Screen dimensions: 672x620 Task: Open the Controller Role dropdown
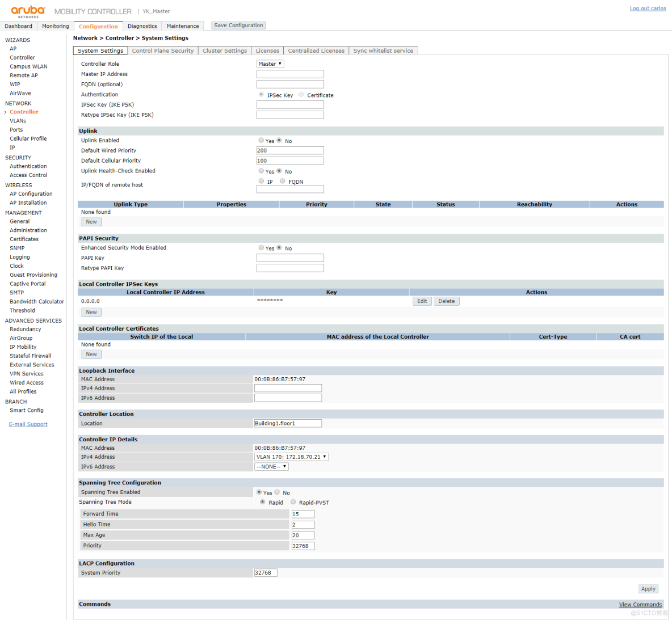point(270,64)
